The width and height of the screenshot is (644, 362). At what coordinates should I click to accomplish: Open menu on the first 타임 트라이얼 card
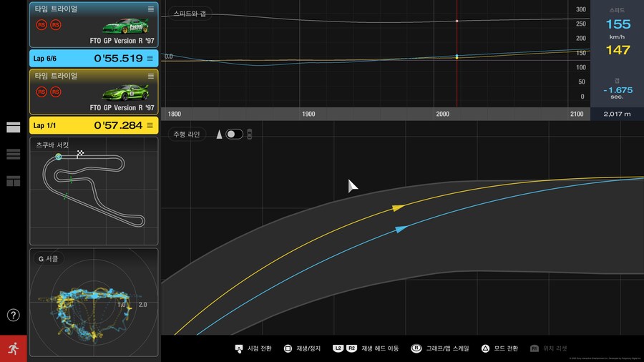150,9
